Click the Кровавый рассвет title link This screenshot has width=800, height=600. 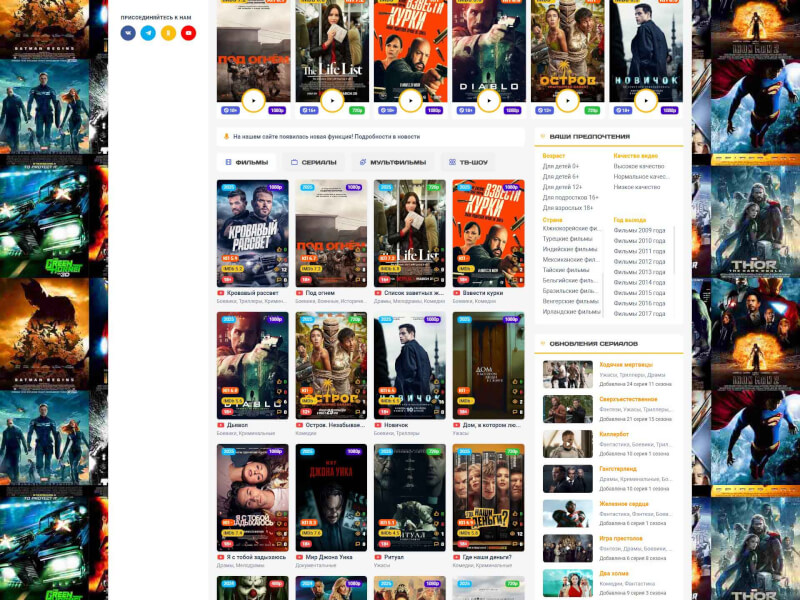pos(253,293)
